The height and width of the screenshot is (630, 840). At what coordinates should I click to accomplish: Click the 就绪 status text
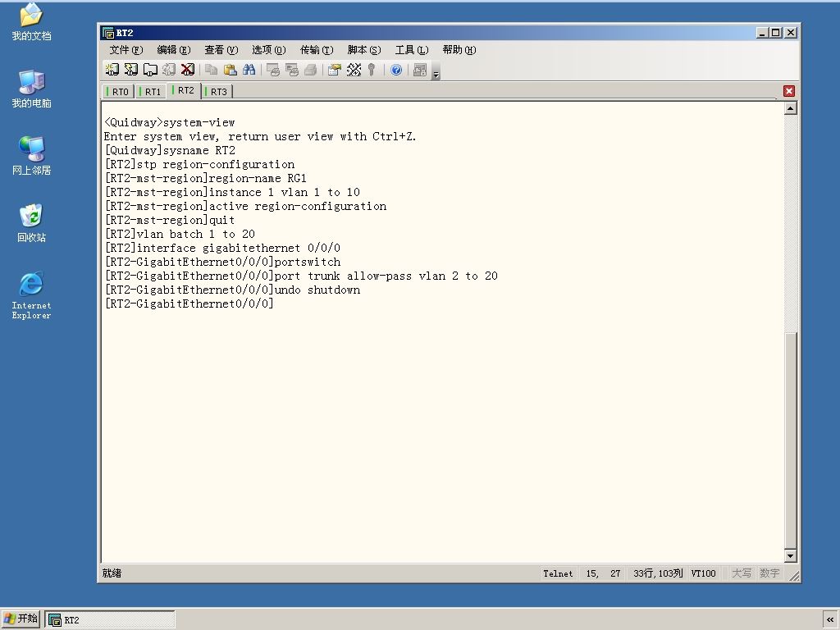[112, 573]
